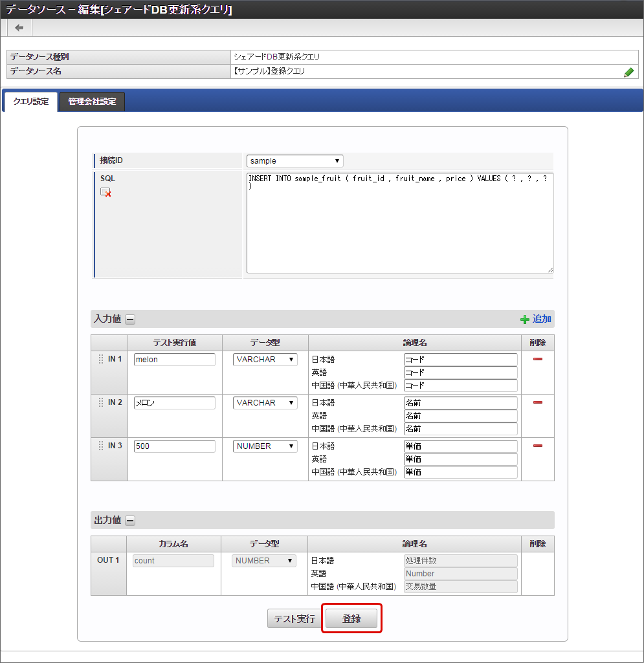Click IN 1 中国語 logical name field

tap(461, 386)
